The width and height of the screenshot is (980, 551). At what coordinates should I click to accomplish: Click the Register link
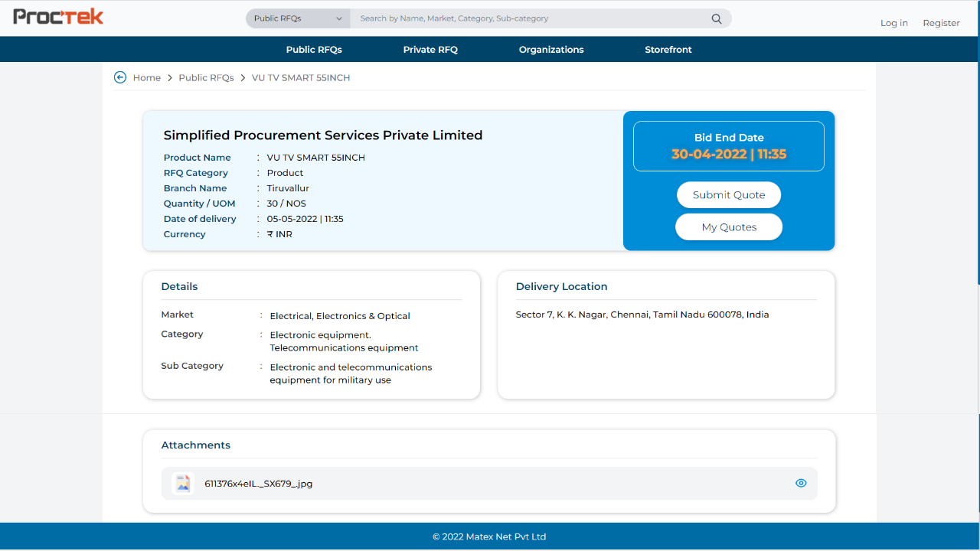[941, 23]
